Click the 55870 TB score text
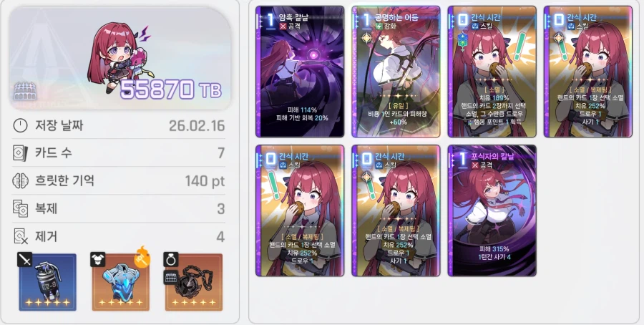644x325 pixels. 171,89
